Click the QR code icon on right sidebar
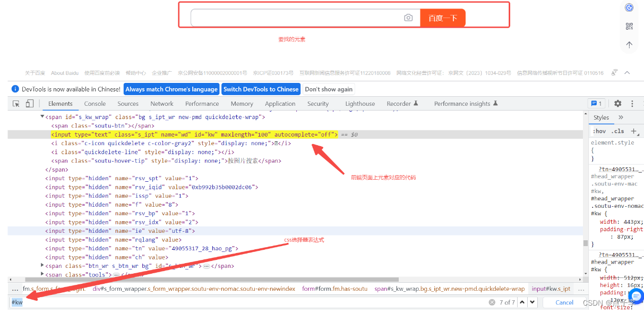This screenshot has width=644, height=312. (629, 26)
